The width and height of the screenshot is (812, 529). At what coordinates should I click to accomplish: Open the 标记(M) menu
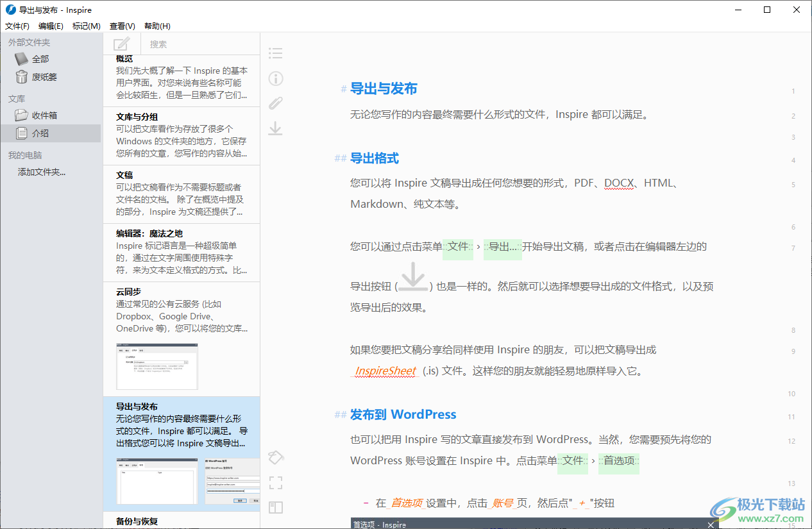(87, 26)
